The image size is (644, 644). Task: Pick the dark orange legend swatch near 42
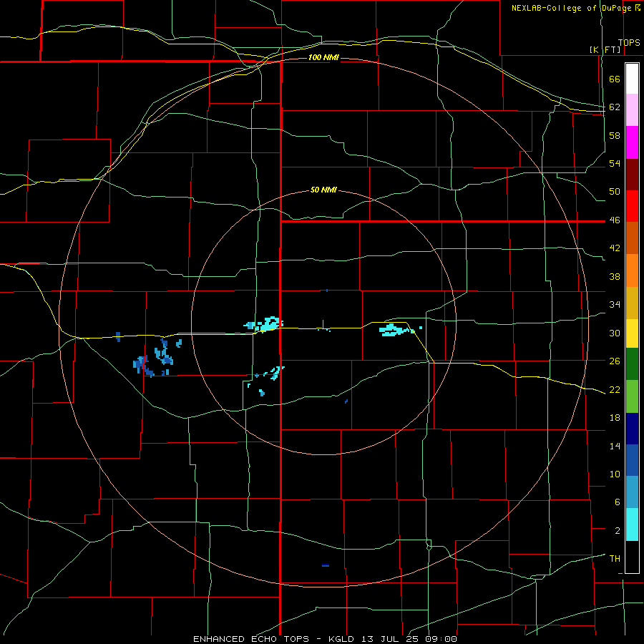(x=632, y=238)
